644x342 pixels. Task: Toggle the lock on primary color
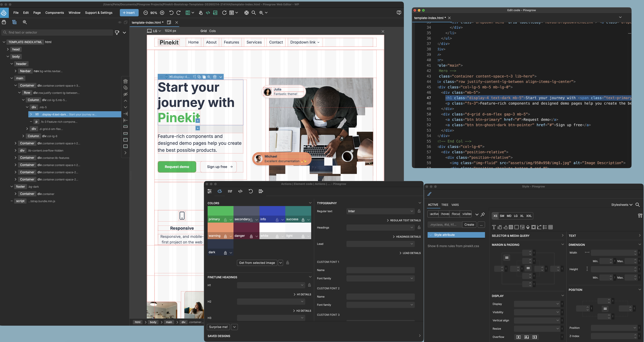click(x=225, y=220)
